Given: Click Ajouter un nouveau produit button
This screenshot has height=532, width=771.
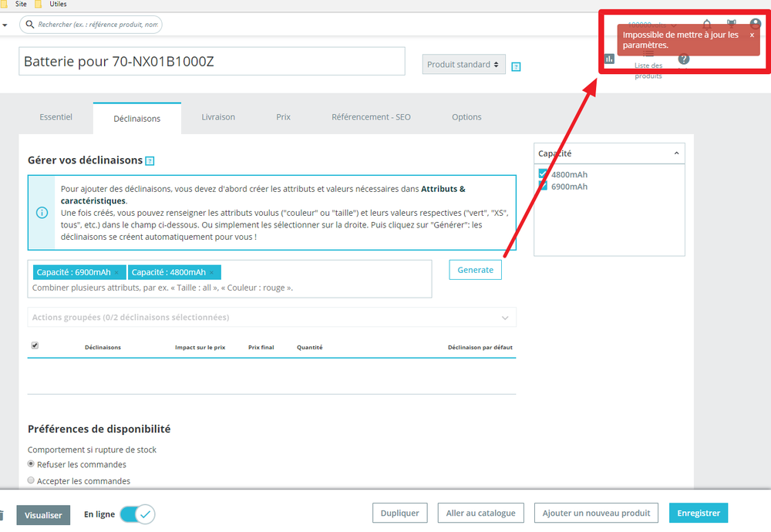Looking at the screenshot, I should [597, 513].
